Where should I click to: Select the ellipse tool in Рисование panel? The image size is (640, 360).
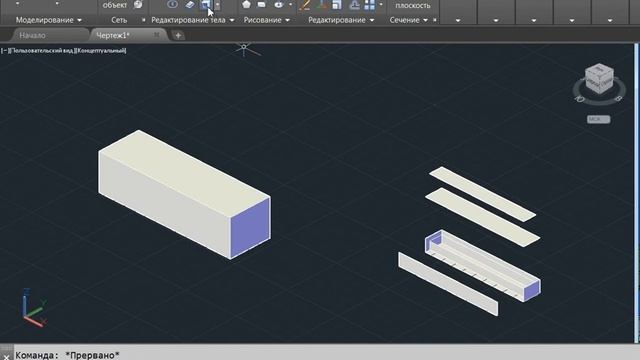pyautogui.click(x=279, y=4)
